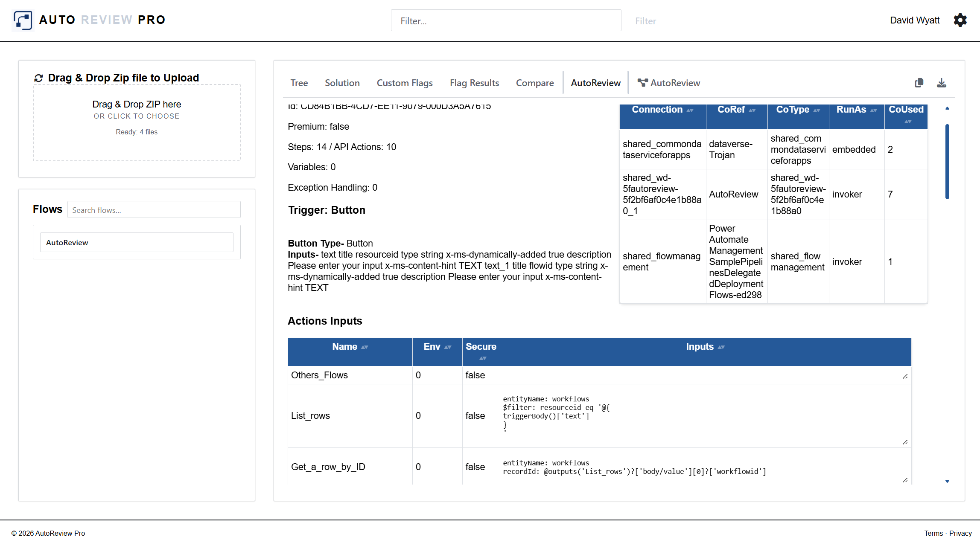This screenshot has width=980, height=543.
Task: Click resize handle of Others_Flows inputs
Action: (905, 376)
